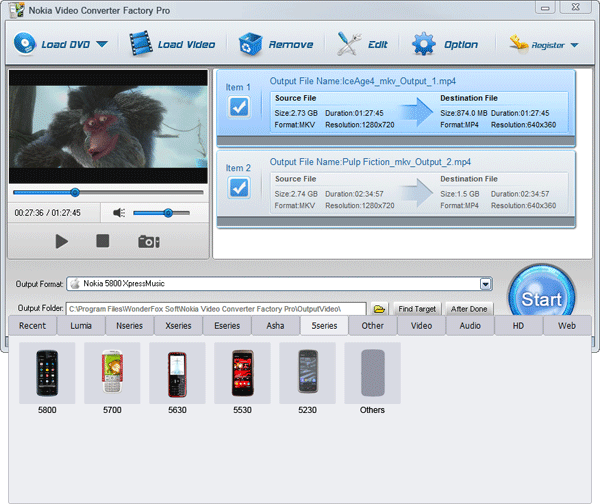Stop the preview playback
The height and width of the screenshot is (504, 600).
pos(103,241)
